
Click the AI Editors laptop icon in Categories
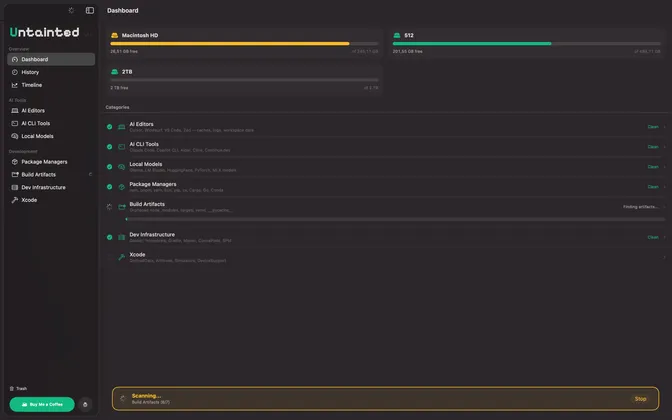pyautogui.click(x=122, y=127)
